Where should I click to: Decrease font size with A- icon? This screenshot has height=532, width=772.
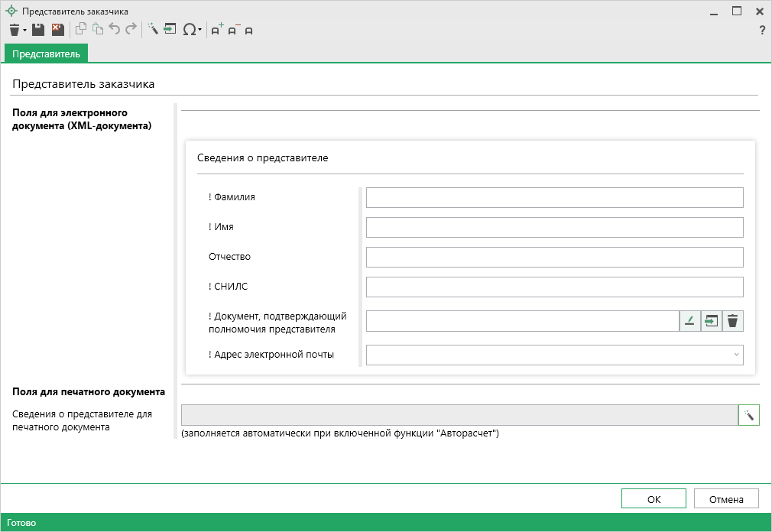pyautogui.click(x=233, y=30)
